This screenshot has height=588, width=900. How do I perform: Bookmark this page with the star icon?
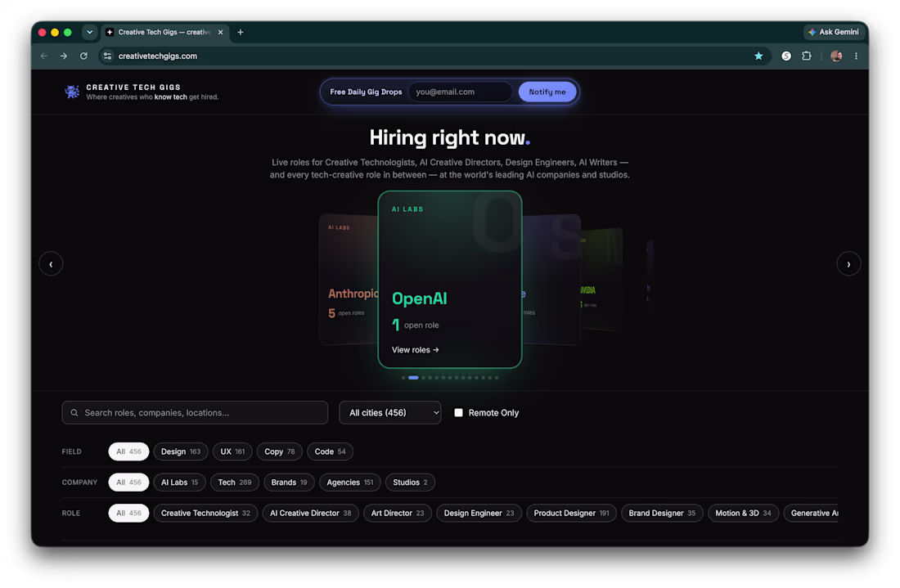click(x=758, y=56)
